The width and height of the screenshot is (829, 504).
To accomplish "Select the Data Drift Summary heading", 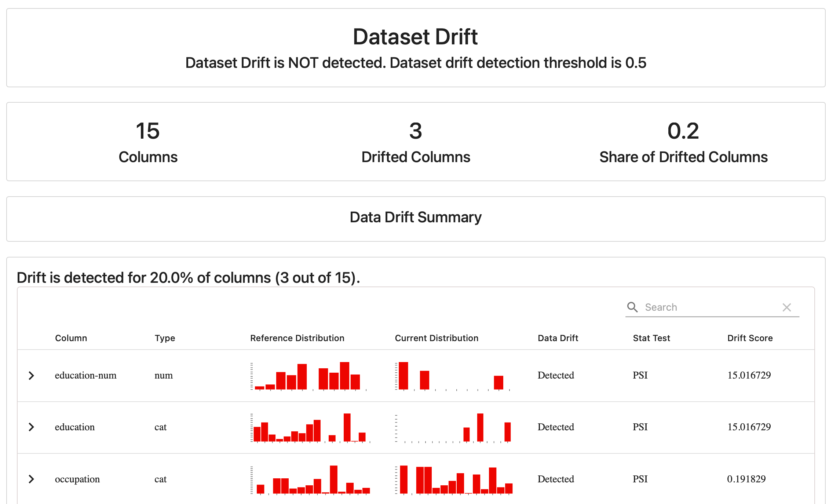I will click(x=415, y=218).
